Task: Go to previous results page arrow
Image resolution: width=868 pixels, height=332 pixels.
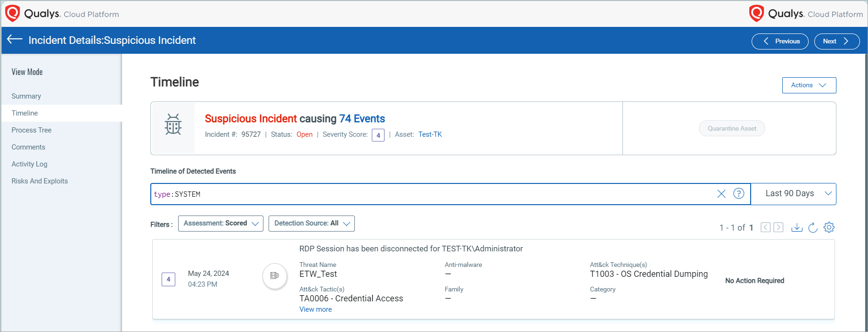Action: click(766, 227)
